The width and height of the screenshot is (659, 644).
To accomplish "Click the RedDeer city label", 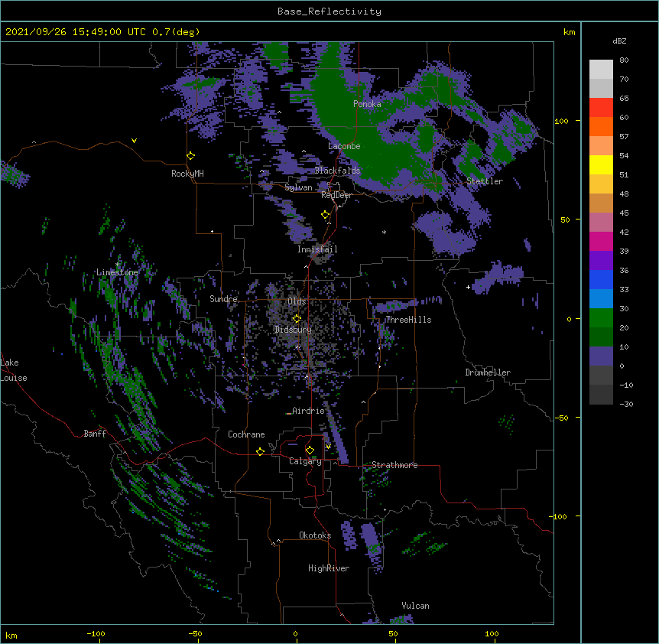I will coord(336,195).
